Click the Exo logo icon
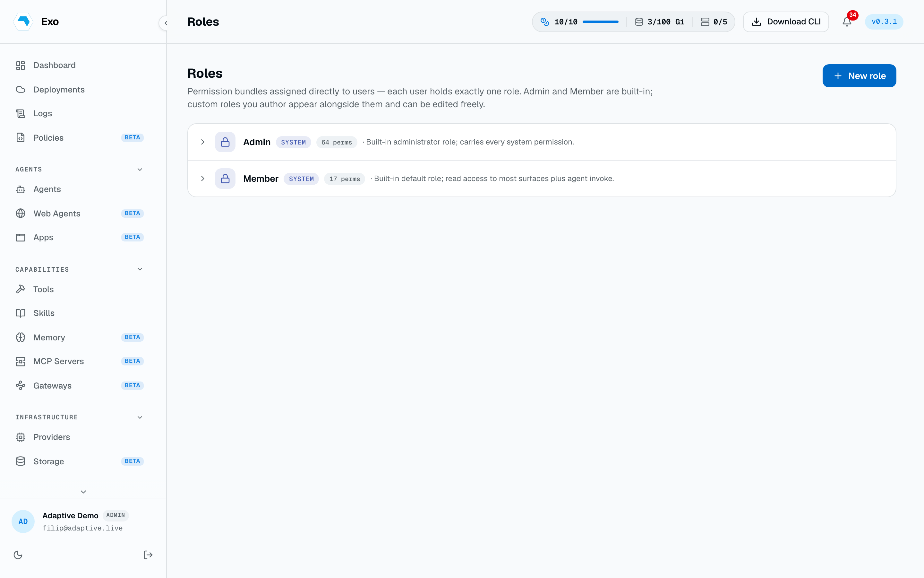The image size is (924, 578). pyautogui.click(x=23, y=22)
